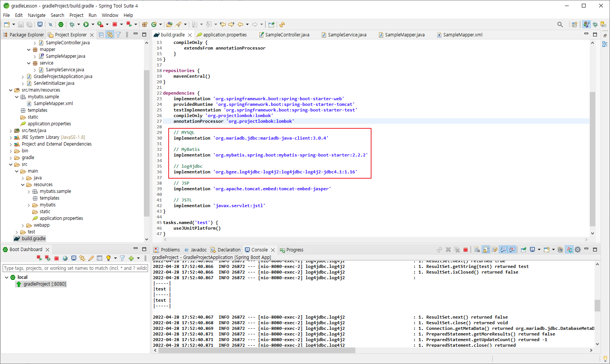Click the Boot Dashboard tag filter field

click(75, 268)
